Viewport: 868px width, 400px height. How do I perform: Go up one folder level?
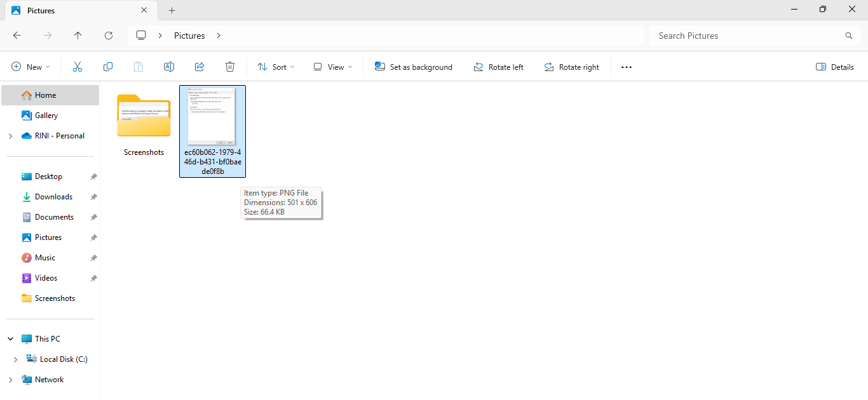[78, 36]
